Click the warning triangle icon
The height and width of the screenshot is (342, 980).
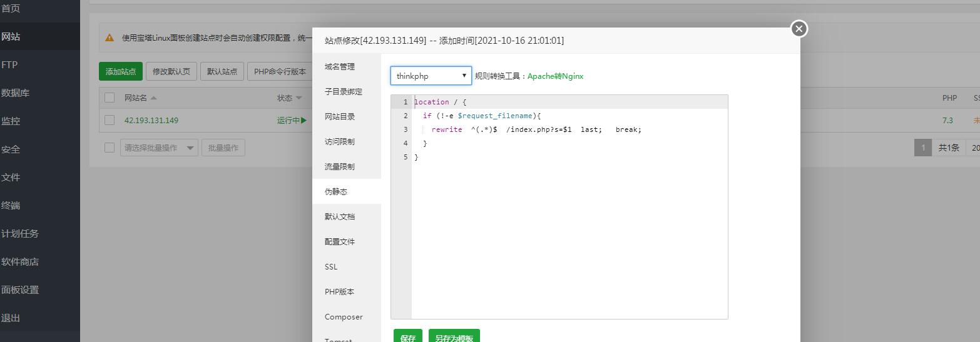tap(110, 38)
